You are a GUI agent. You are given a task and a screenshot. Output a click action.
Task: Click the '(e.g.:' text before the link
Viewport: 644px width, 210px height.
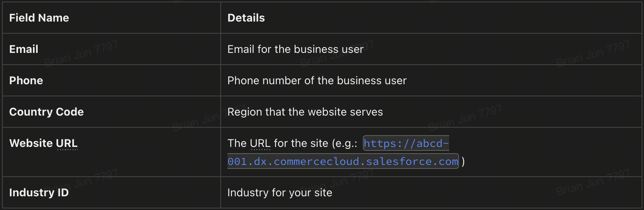click(344, 143)
